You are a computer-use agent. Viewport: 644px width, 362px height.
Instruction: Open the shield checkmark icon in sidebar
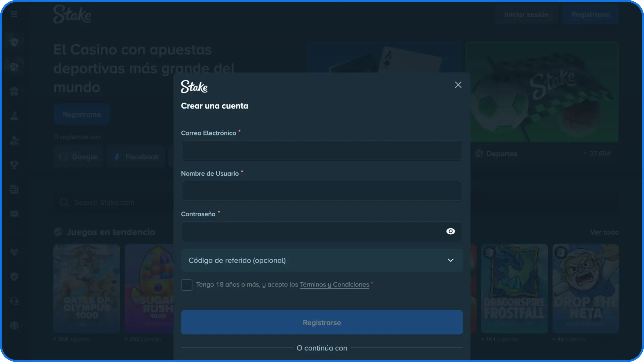pyautogui.click(x=14, y=277)
